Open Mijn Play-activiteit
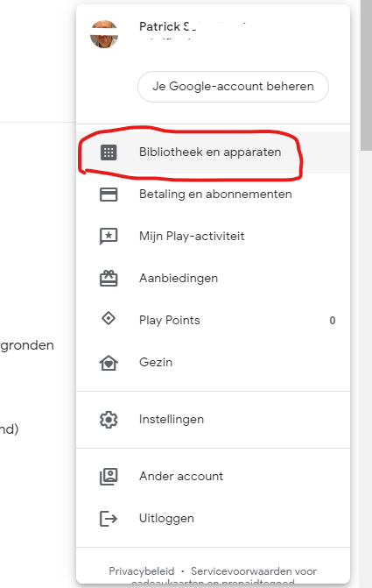This screenshot has height=588, width=372. click(213, 237)
